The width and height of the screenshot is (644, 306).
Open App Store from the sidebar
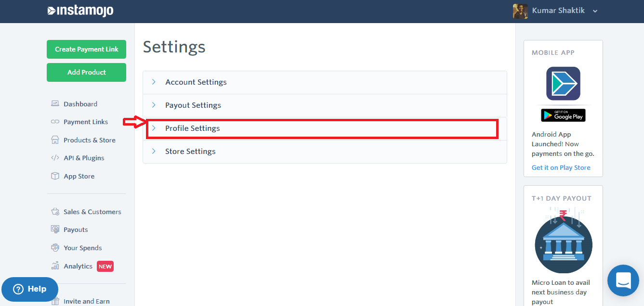(79, 176)
